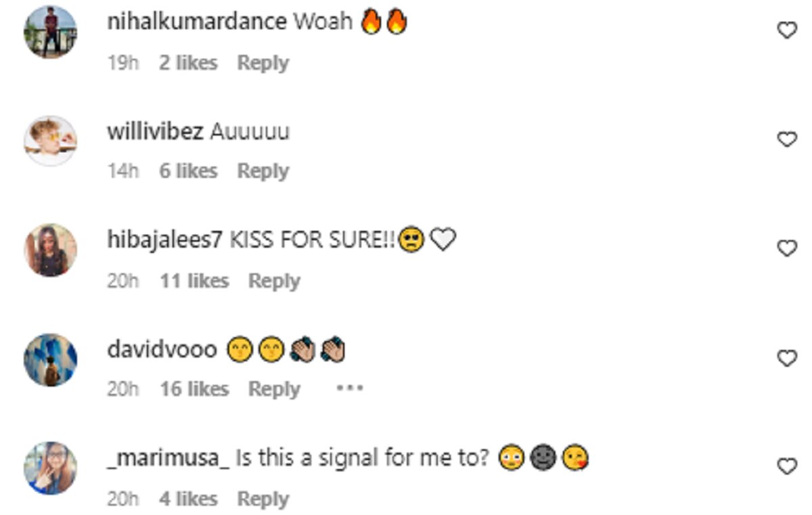
Task: Reply to davidvooo's comment
Action: pos(274,389)
